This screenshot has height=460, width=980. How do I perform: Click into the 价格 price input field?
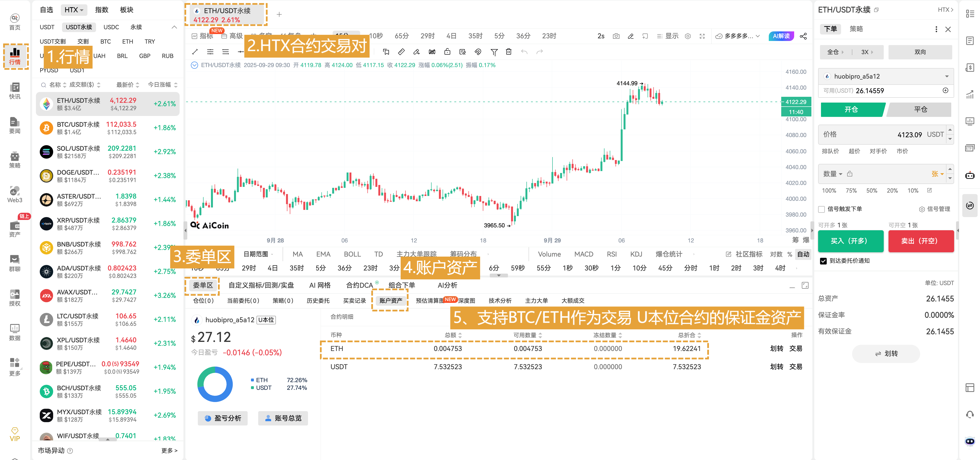(882, 135)
